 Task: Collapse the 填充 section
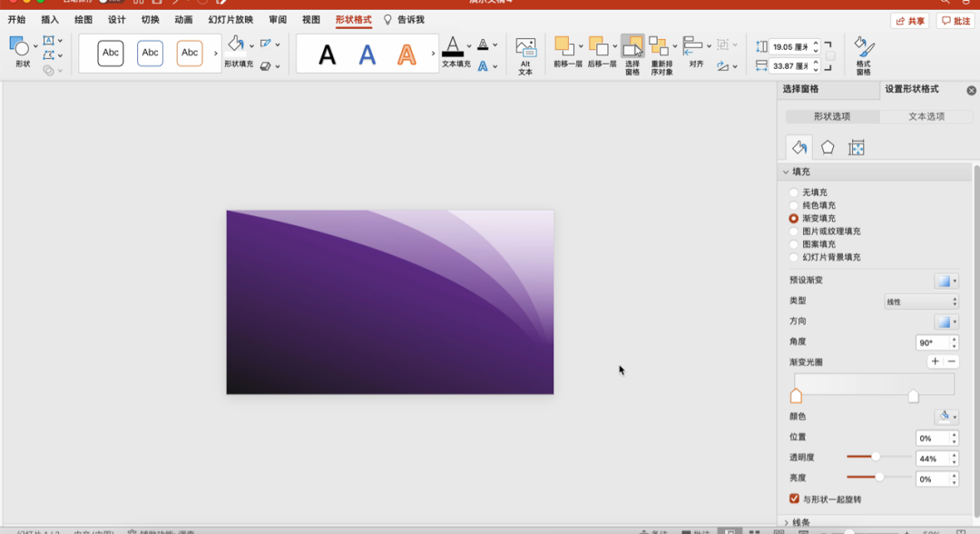[x=786, y=172]
